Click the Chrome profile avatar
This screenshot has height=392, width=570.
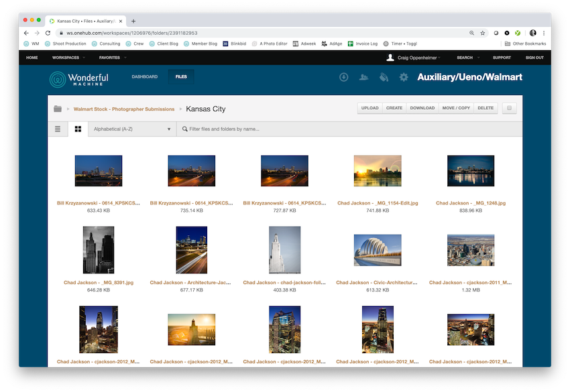(532, 33)
